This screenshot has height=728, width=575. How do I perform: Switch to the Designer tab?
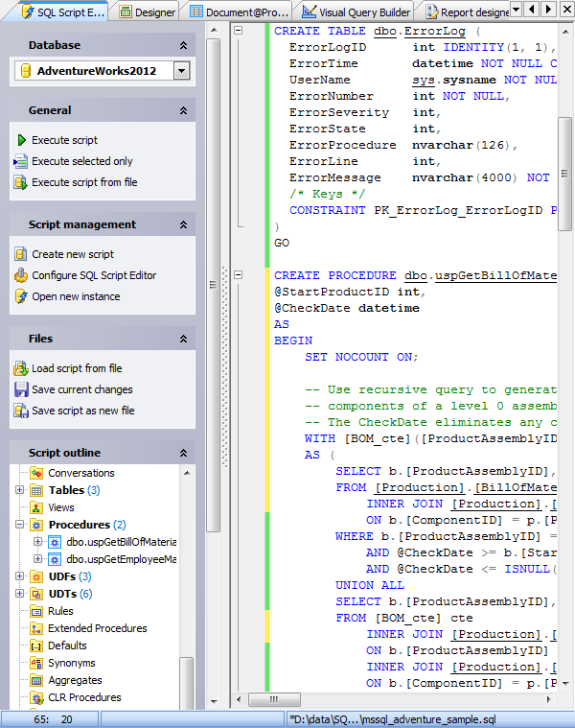pyautogui.click(x=147, y=12)
